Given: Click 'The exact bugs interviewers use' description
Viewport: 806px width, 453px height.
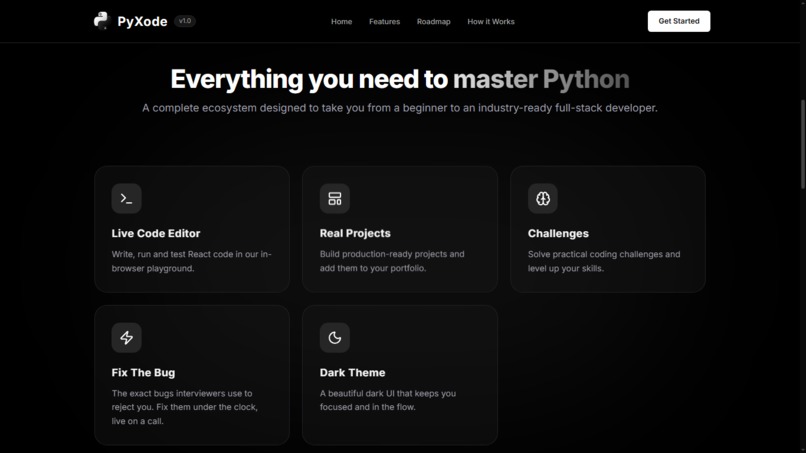Looking at the screenshot, I should point(185,407).
